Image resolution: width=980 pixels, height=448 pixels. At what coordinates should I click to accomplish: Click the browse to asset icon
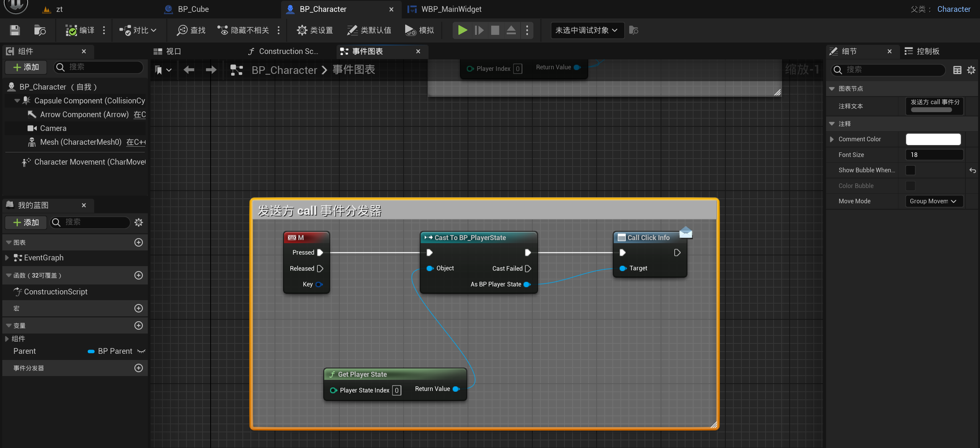pyautogui.click(x=40, y=30)
